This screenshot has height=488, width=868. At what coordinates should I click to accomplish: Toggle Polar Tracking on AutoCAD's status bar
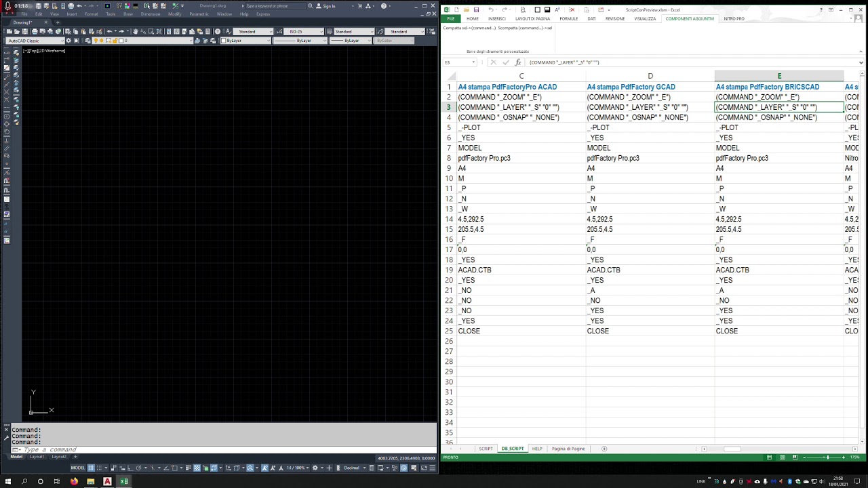pos(138,468)
